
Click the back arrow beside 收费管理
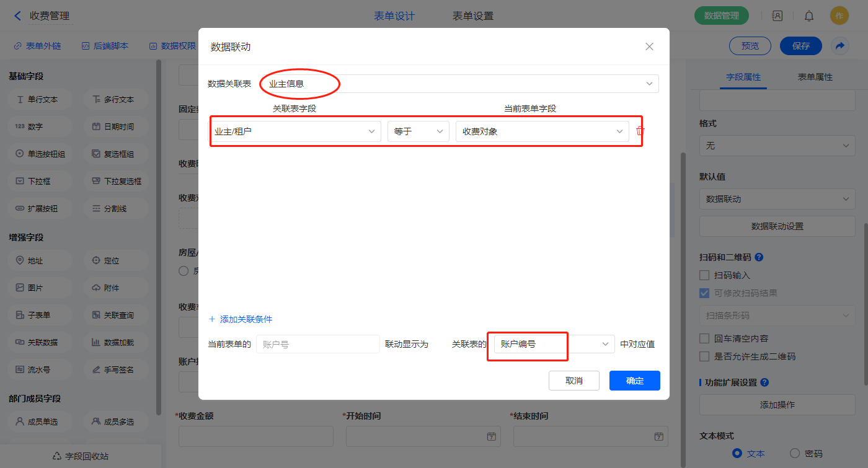pos(17,16)
